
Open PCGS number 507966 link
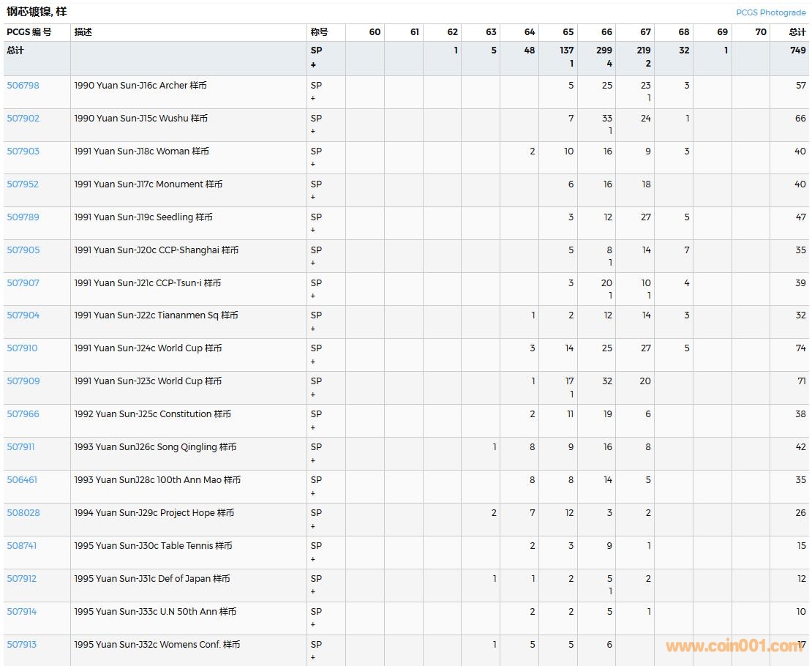click(x=23, y=414)
